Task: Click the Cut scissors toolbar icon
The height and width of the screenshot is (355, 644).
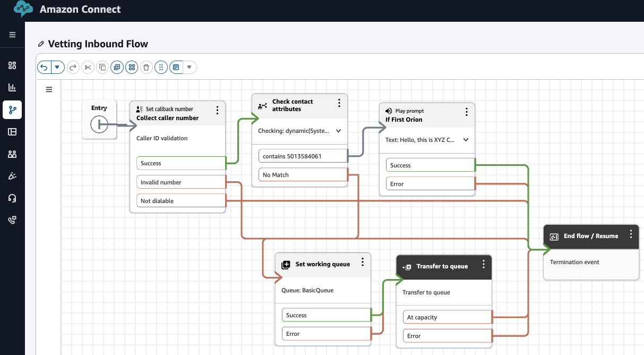Action: coord(88,67)
